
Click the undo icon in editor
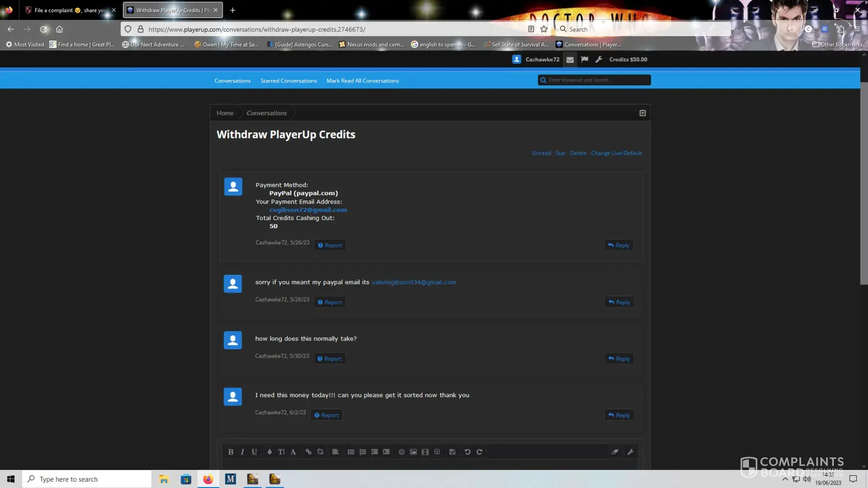point(467,452)
